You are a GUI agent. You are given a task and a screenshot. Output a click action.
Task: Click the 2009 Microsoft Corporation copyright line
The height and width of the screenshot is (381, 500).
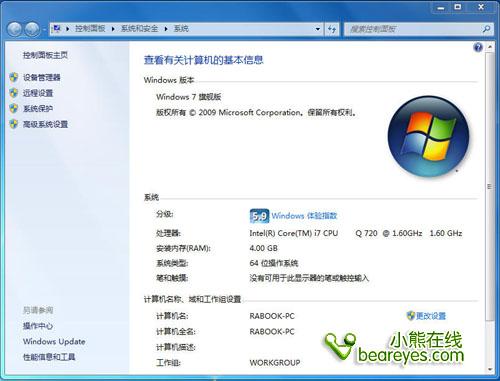[256, 113]
